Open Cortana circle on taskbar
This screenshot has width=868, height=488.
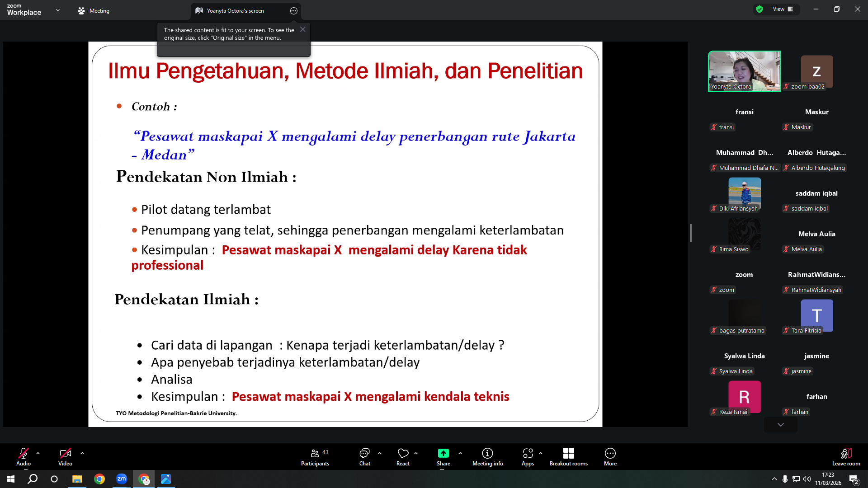54,479
